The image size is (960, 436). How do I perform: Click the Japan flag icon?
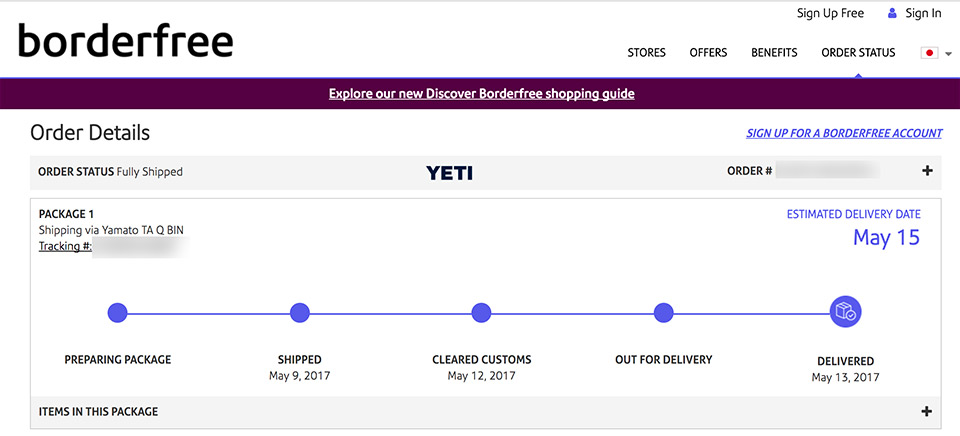[929, 53]
